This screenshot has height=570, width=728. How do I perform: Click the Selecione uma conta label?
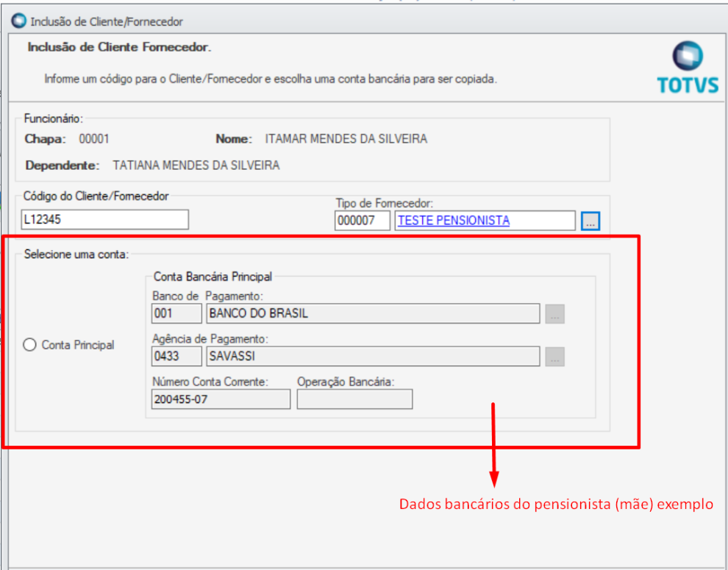76,254
